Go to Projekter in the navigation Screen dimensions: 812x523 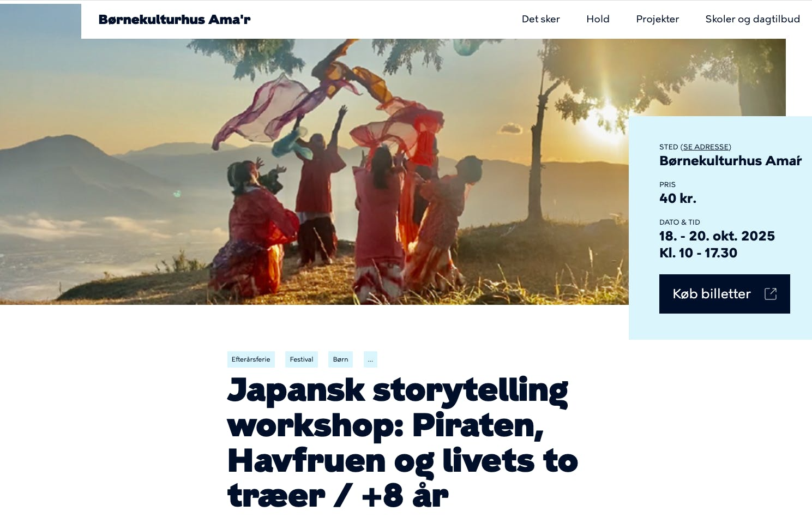click(x=657, y=19)
